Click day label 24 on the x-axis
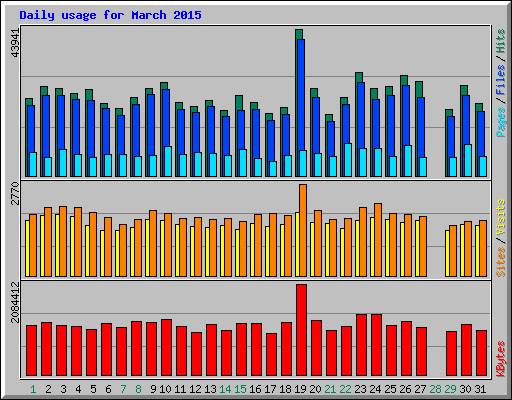Screen dimensions: 512x400 375,389
